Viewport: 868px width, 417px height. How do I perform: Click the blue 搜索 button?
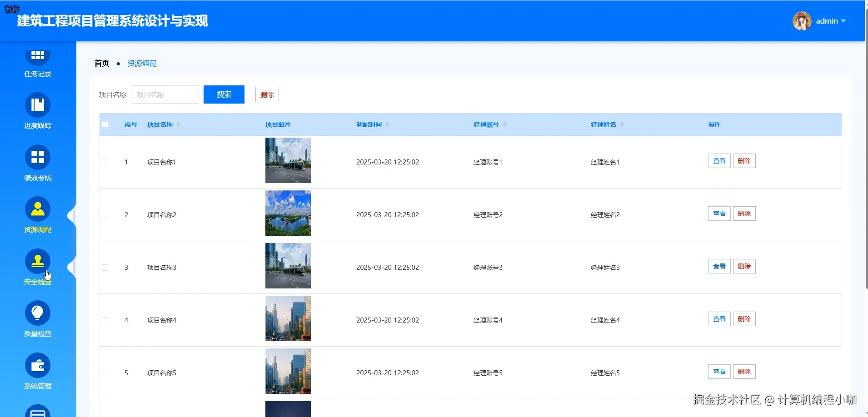coord(224,94)
